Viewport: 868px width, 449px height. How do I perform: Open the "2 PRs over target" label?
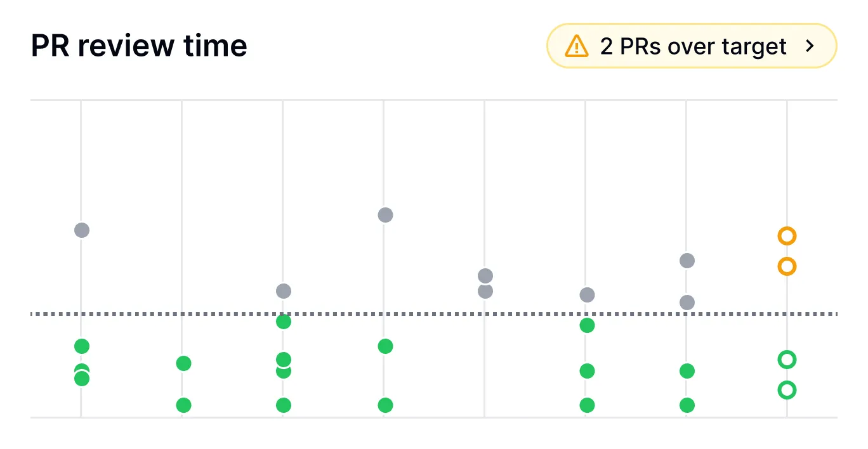[x=693, y=46]
